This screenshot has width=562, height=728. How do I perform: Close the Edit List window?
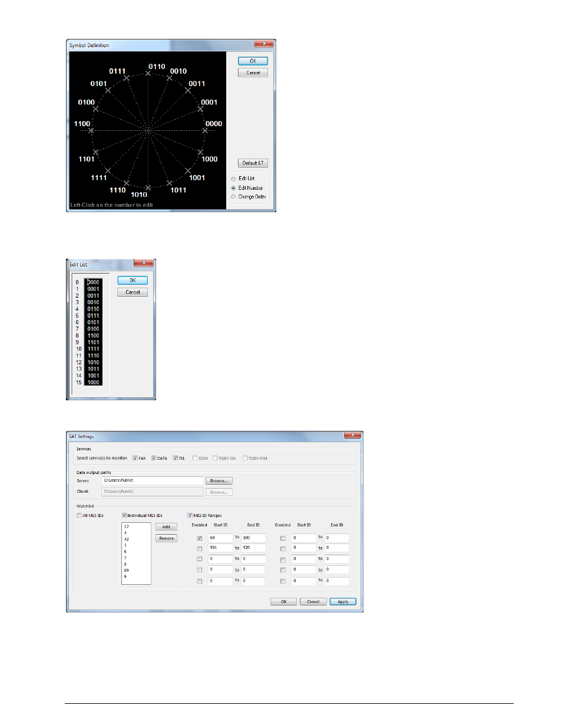(x=144, y=263)
